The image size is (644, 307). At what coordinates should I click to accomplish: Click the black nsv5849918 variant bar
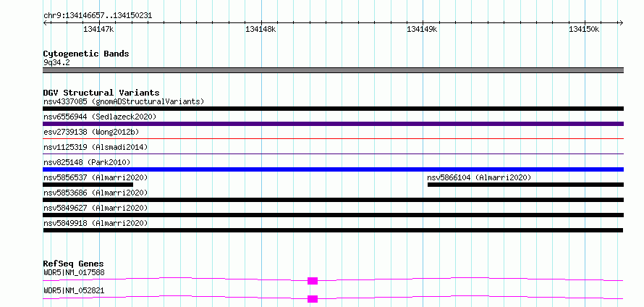click(333, 230)
